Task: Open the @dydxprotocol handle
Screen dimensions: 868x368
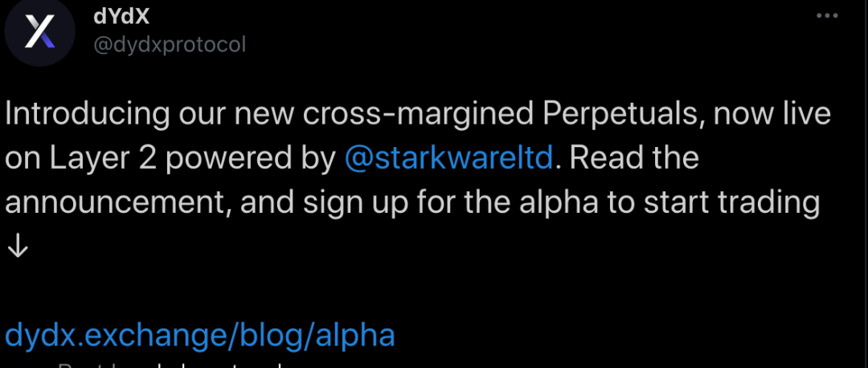Action: (x=170, y=44)
